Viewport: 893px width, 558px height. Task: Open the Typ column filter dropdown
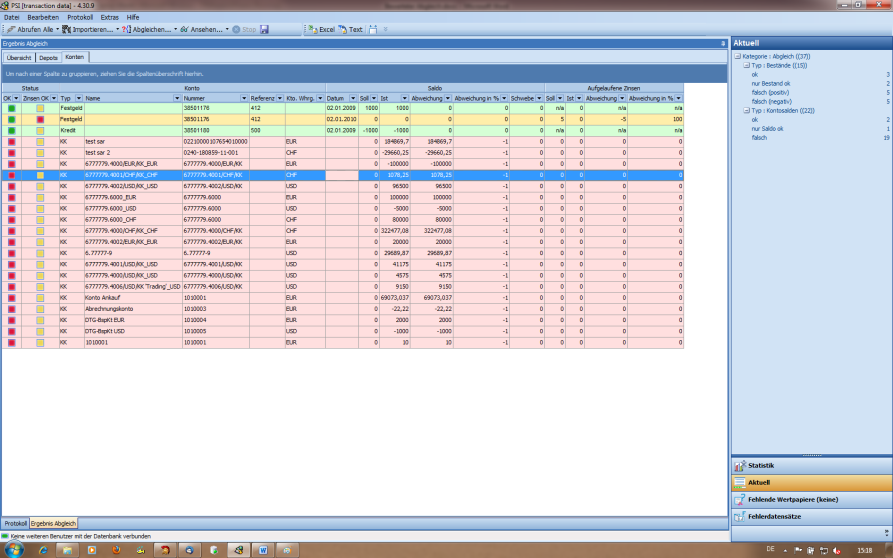point(78,99)
